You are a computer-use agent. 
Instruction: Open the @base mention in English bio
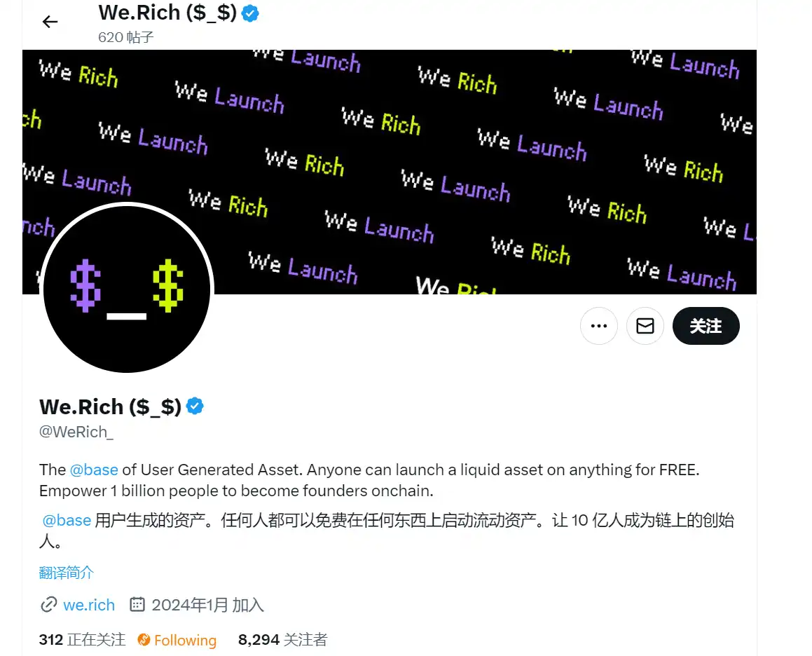(94, 470)
